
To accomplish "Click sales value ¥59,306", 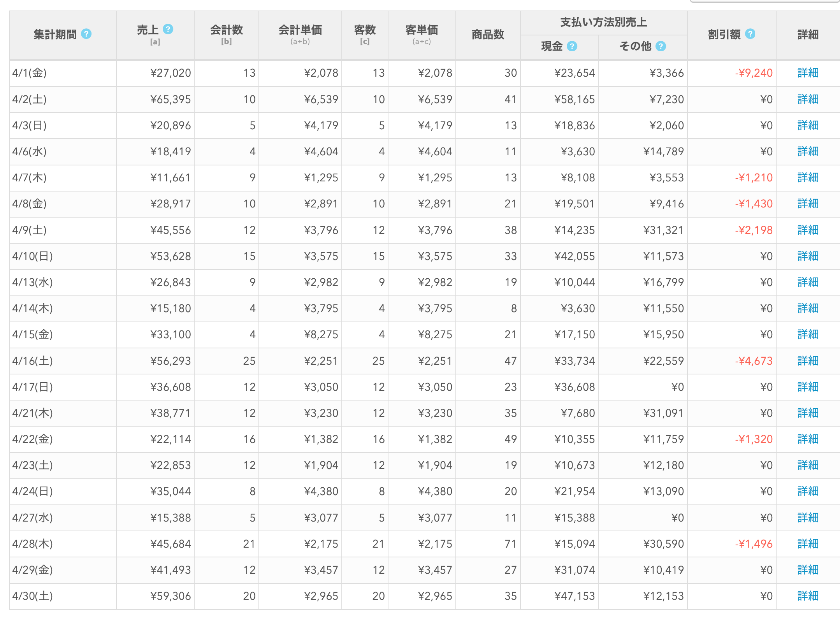I will click(170, 596).
